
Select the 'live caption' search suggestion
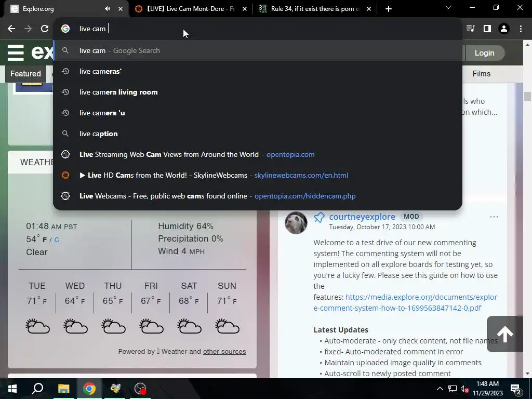(258, 134)
